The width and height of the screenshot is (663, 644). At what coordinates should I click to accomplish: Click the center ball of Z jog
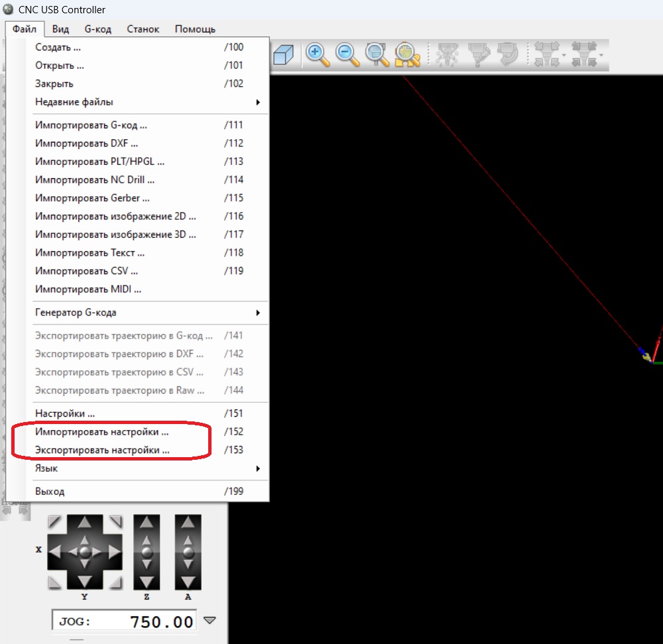coord(147,552)
